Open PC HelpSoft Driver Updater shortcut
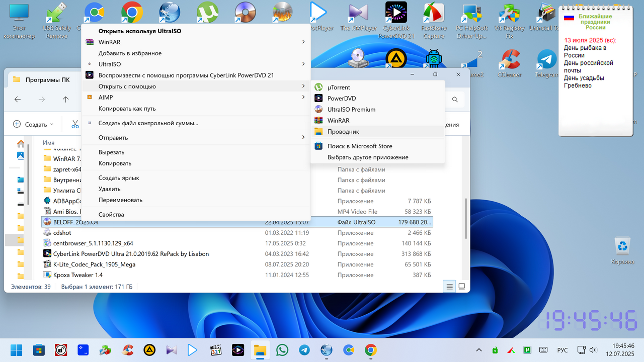644x362 pixels. [x=471, y=21]
